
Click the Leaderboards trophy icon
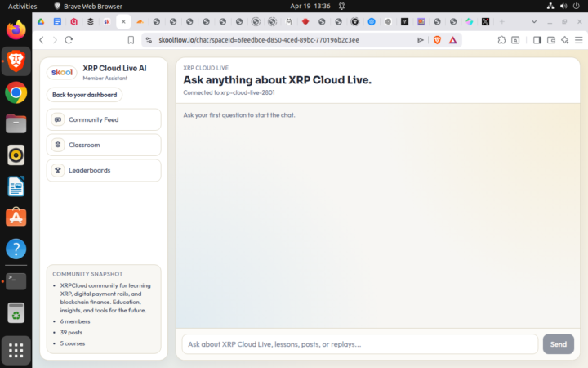pyautogui.click(x=58, y=170)
